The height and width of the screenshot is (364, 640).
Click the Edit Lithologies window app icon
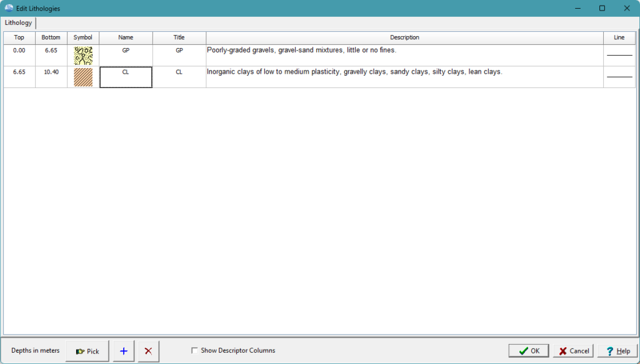(9, 8)
